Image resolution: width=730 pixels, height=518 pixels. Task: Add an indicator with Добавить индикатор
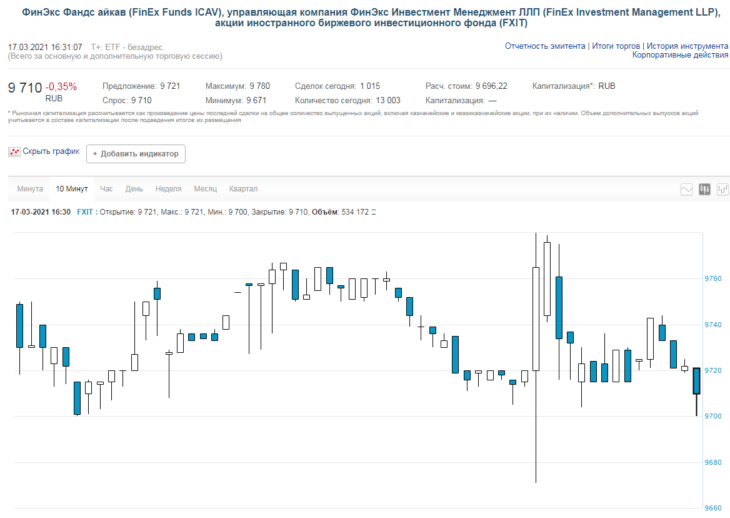(x=136, y=154)
